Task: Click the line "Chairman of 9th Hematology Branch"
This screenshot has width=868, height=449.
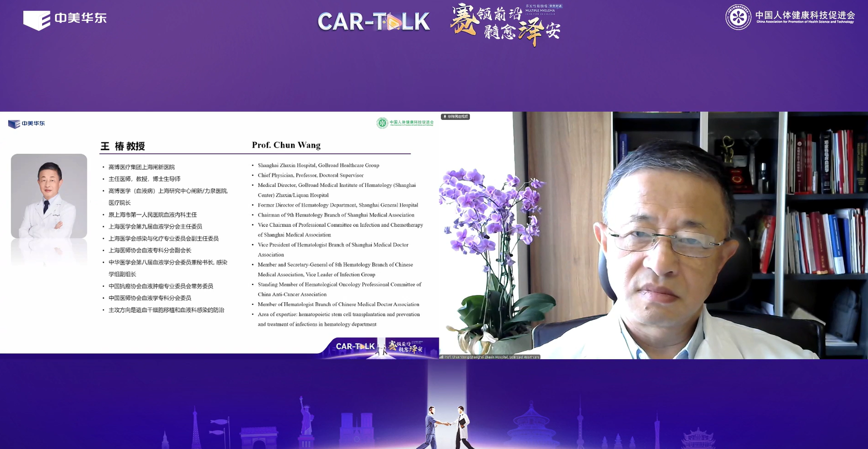Action: (x=336, y=215)
